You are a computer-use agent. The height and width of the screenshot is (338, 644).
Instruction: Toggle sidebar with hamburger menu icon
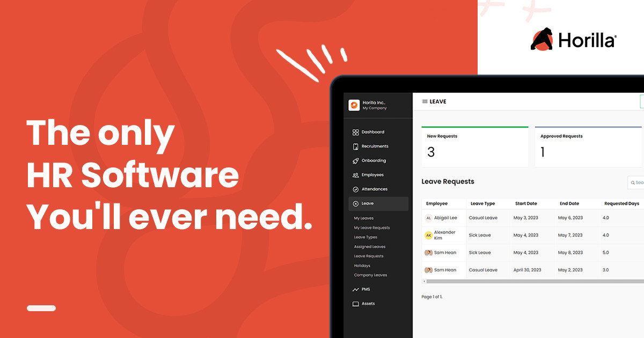tap(425, 101)
